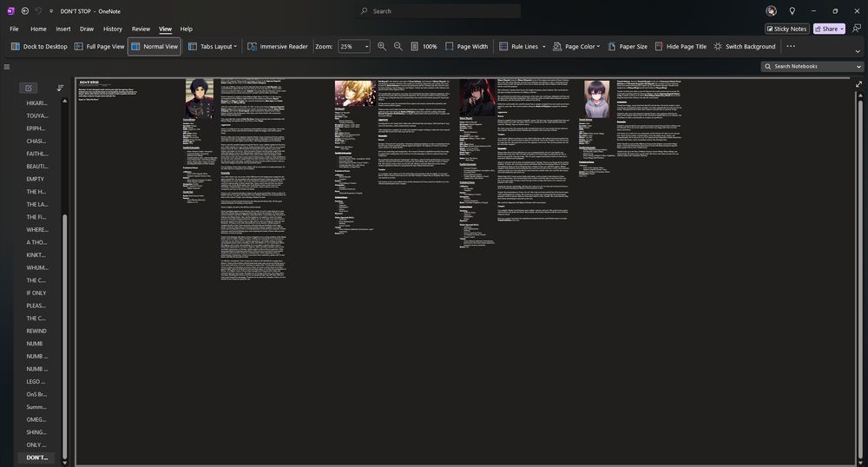The height and width of the screenshot is (467, 868).
Task: Open the account profile picture
Action: (771, 11)
